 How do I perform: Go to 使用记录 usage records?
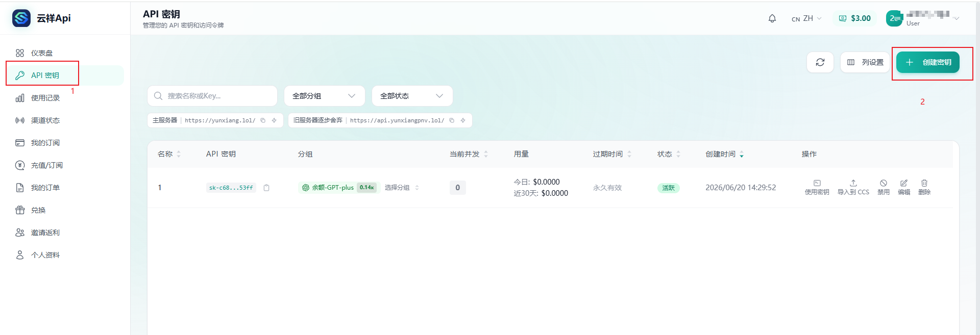click(x=65, y=98)
